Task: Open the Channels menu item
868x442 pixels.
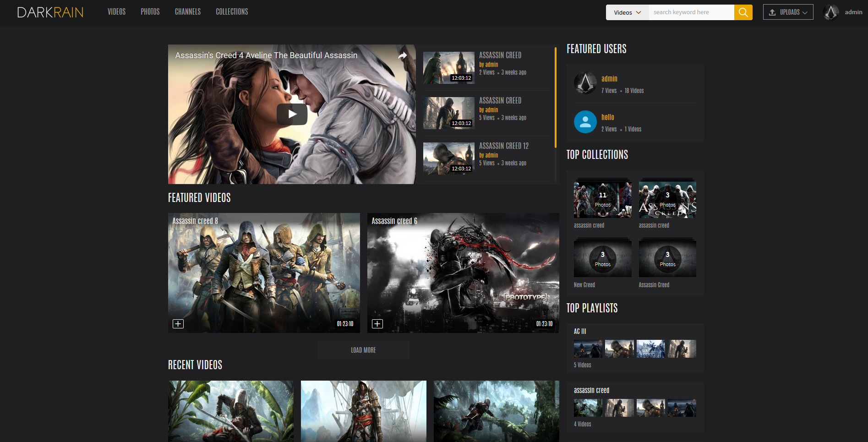Action: tap(188, 12)
